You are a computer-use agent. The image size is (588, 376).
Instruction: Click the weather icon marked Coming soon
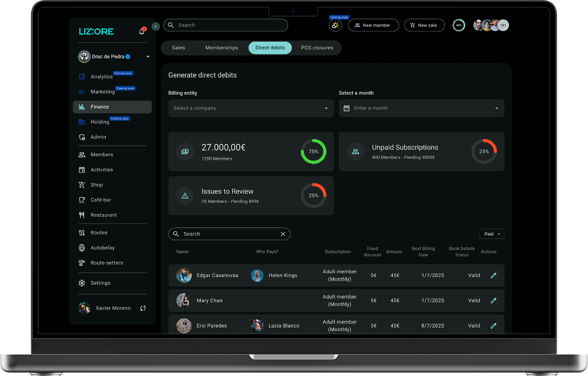(x=335, y=25)
